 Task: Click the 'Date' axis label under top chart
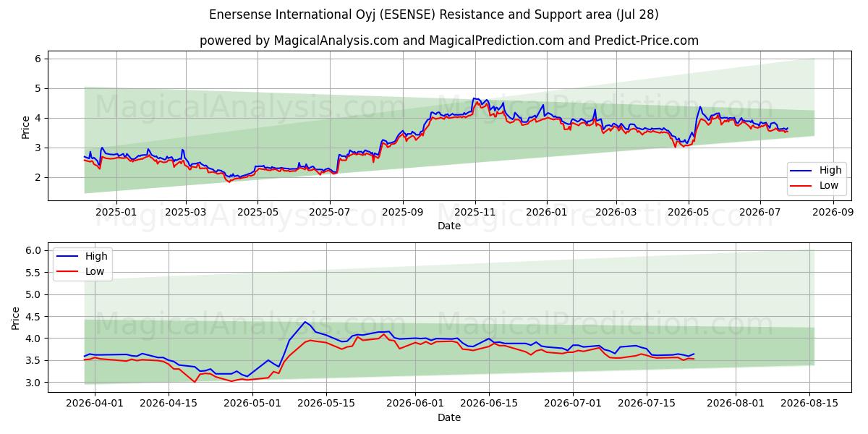click(449, 226)
